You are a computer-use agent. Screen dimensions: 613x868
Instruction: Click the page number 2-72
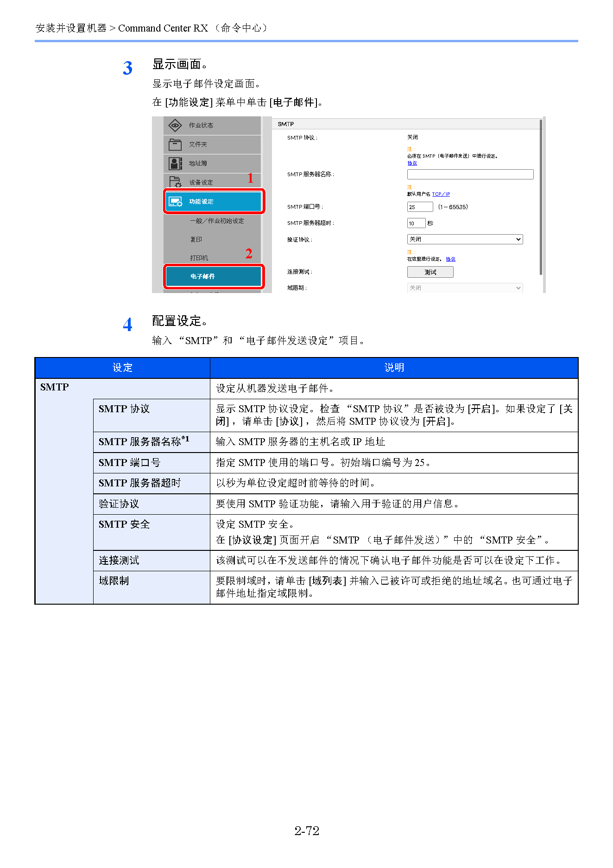tap(307, 830)
